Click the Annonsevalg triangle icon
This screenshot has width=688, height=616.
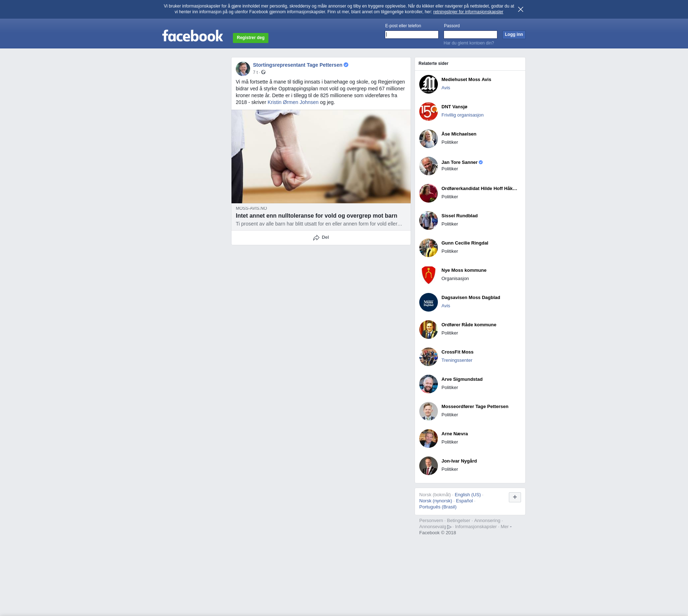click(449, 527)
